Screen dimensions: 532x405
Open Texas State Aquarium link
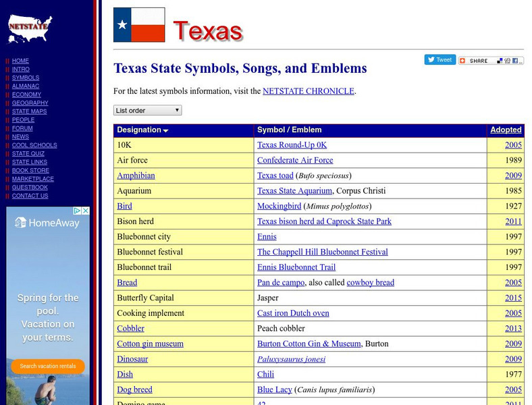[294, 190]
